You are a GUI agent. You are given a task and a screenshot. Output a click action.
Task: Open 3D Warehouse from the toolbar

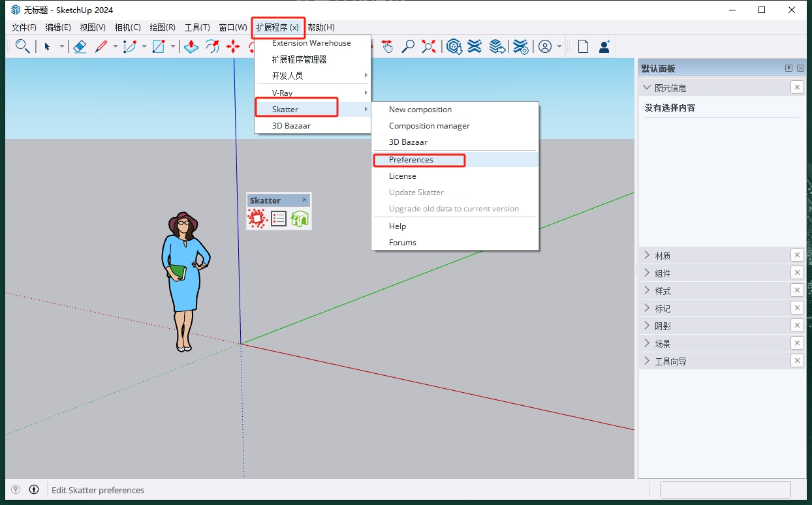454,46
